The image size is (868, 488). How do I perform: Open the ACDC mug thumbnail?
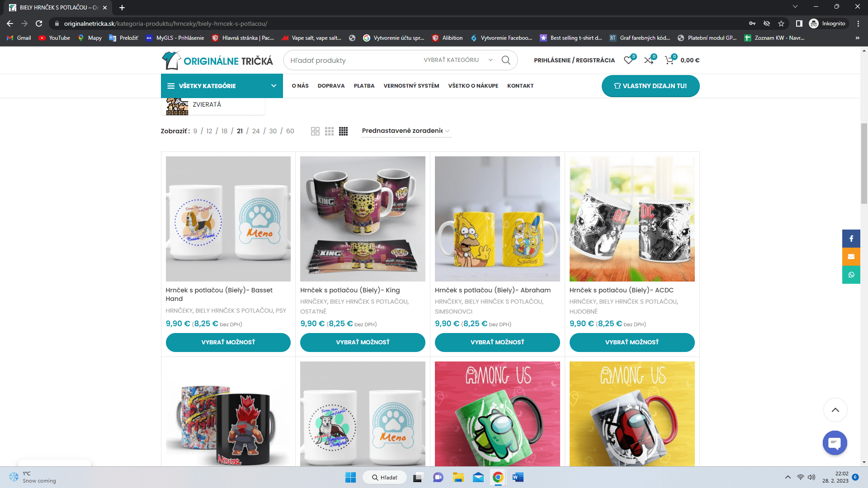[632, 219]
